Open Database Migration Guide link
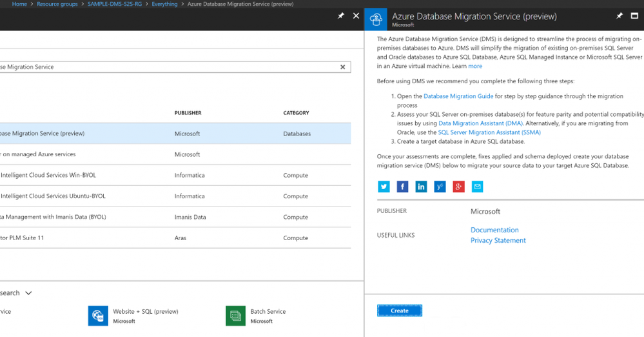The height and width of the screenshot is (337, 644). [458, 96]
